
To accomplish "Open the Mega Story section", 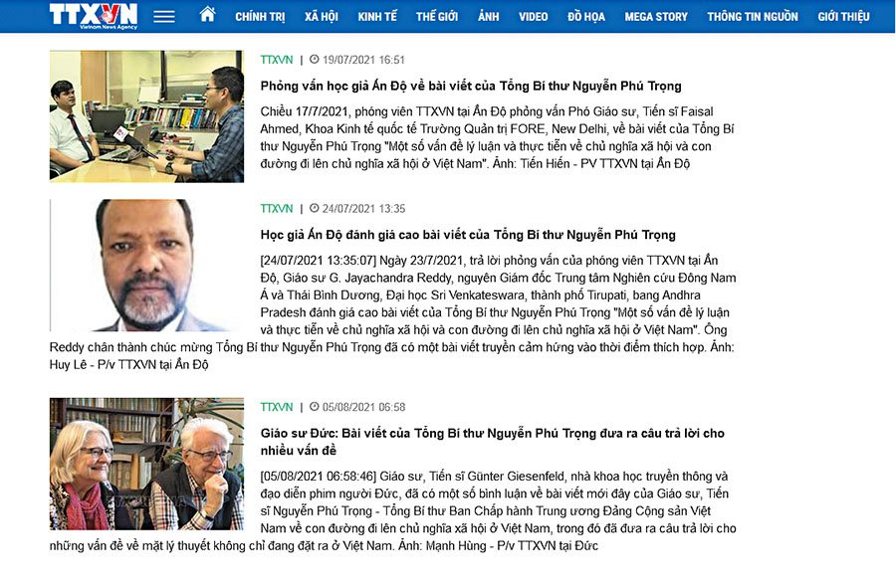I will coord(656,17).
